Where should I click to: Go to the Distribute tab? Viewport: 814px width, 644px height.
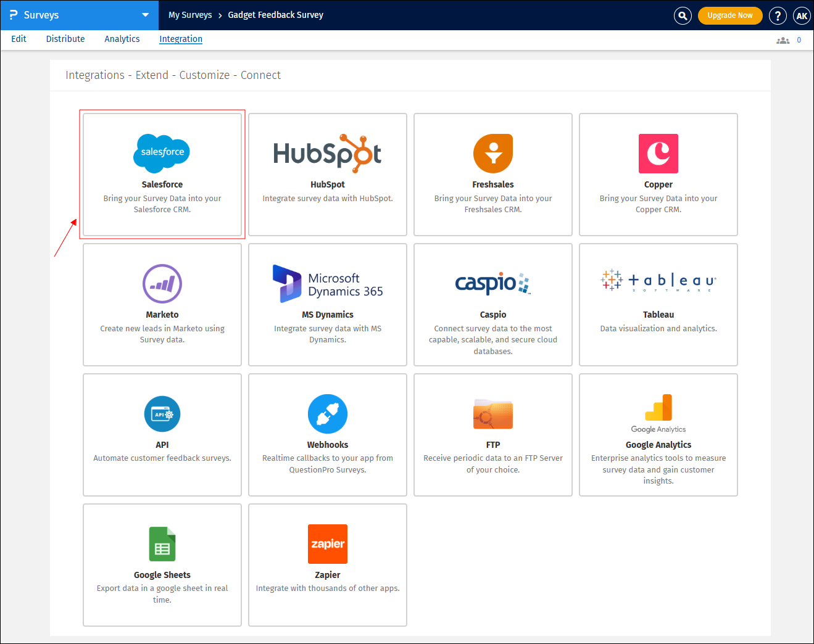(x=65, y=39)
